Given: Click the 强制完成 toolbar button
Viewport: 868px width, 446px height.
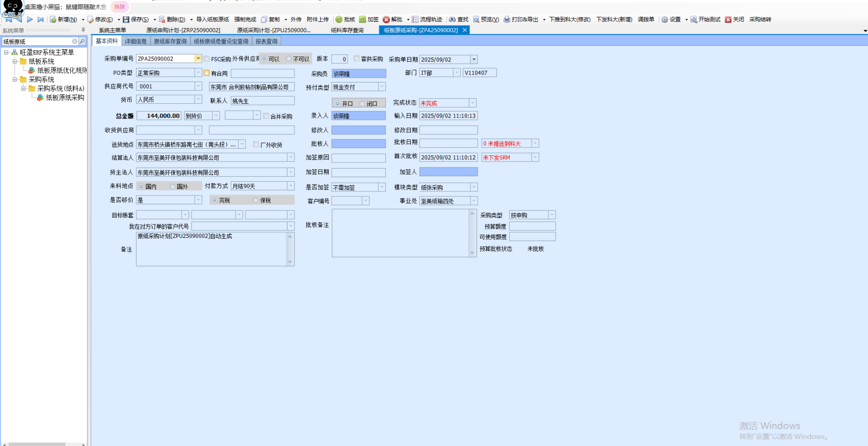Looking at the screenshot, I should 245,19.
